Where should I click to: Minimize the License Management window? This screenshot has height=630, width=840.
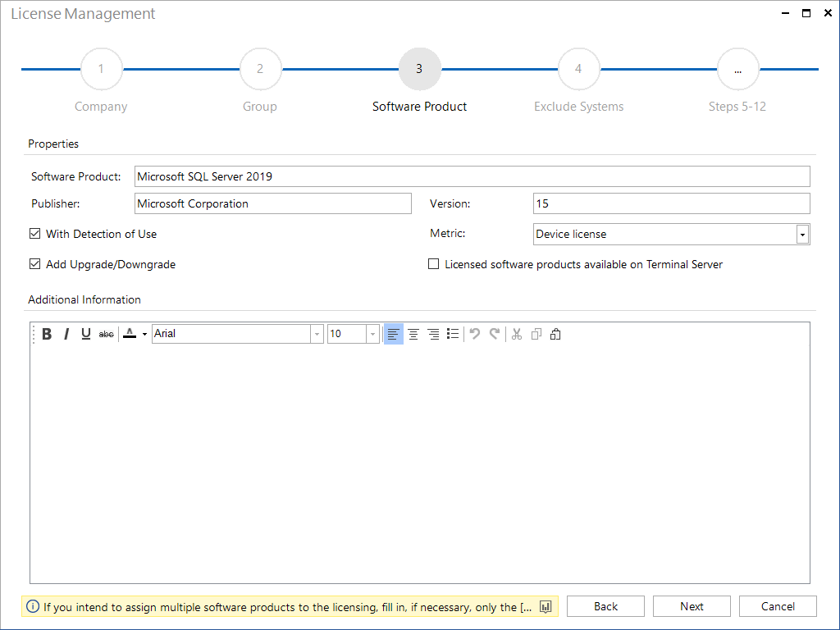pos(785,13)
